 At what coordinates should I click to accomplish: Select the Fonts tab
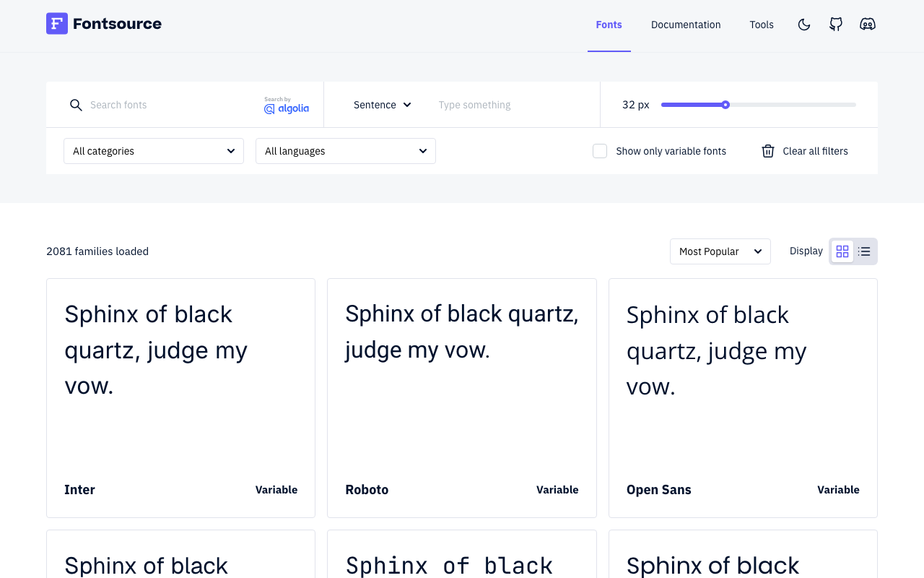(609, 25)
